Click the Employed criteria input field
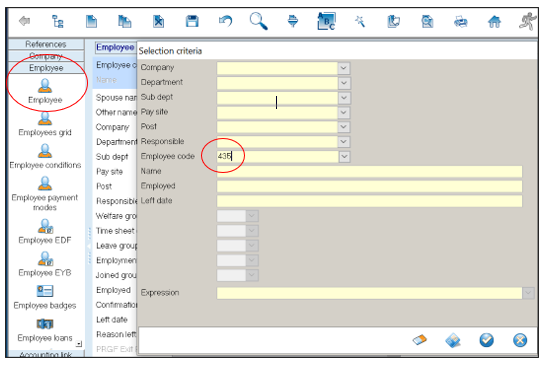 369,186
